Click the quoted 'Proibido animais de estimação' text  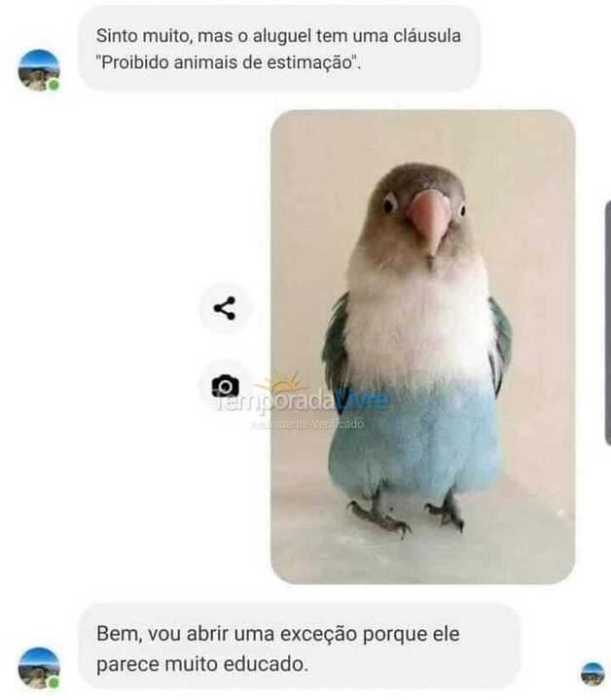click(x=229, y=62)
